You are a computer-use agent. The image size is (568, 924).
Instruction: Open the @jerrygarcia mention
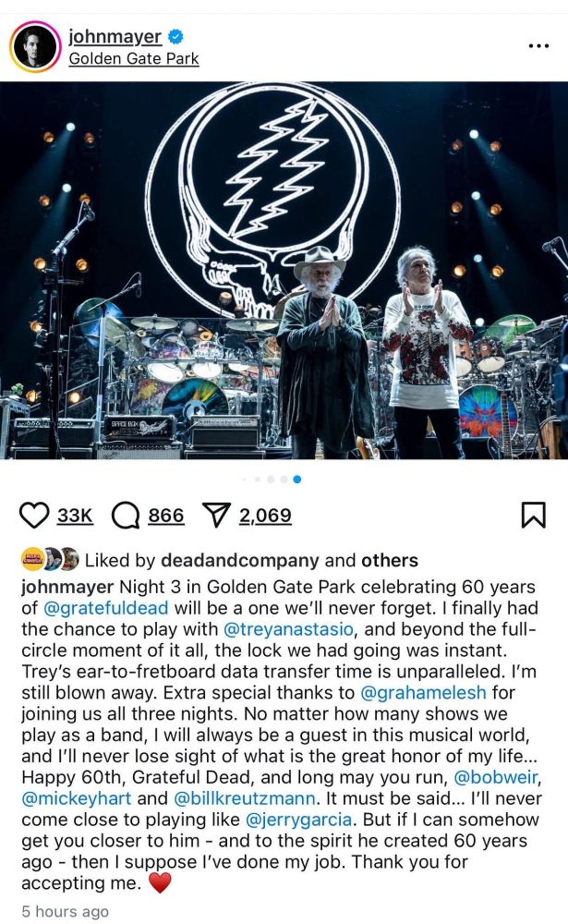[x=298, y=819]
